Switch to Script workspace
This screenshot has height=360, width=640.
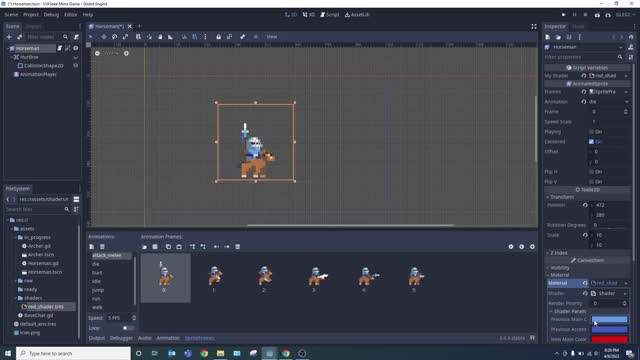[x=329, y=15]
